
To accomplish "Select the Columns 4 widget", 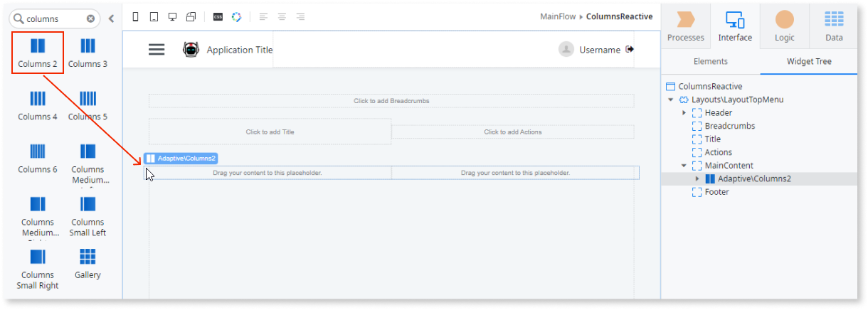I will point(38,105).
